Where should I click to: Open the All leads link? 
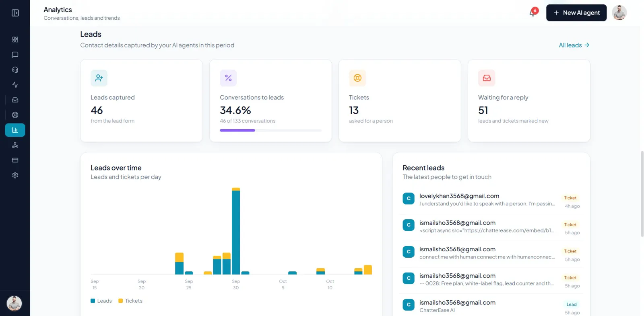[x=574, y=45]
